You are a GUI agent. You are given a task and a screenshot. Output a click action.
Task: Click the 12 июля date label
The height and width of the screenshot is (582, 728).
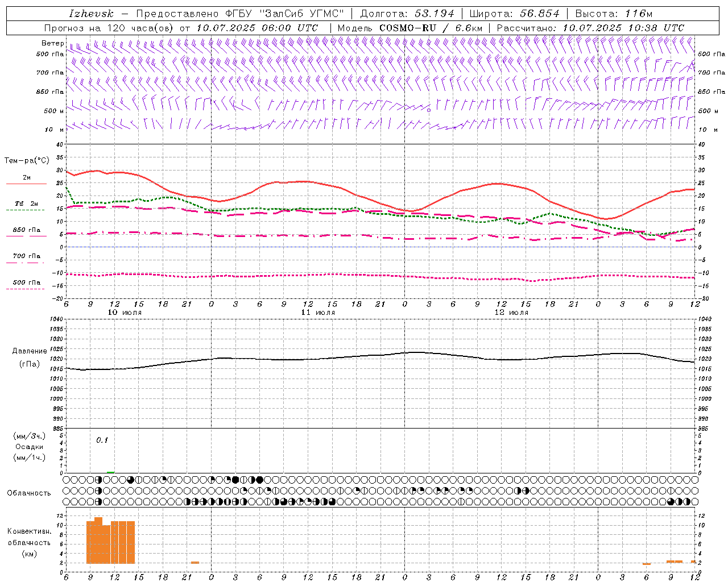pos(511,313)
